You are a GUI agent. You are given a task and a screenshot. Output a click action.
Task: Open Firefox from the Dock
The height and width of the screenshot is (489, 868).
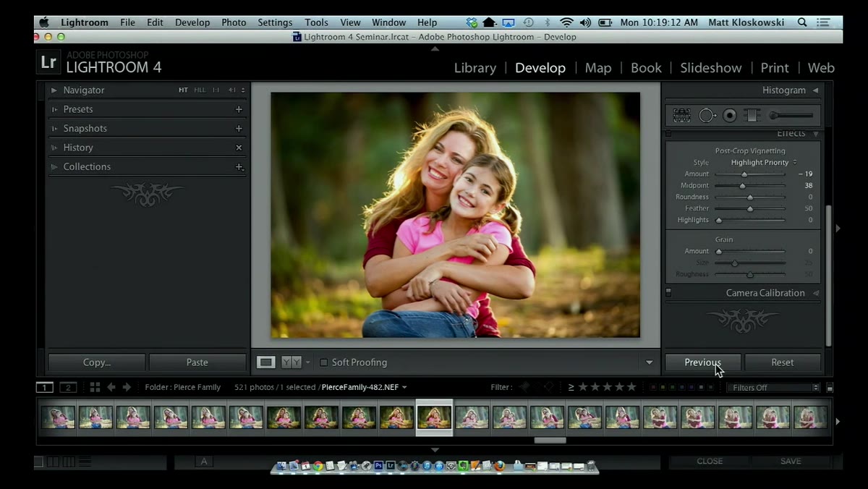500,467
